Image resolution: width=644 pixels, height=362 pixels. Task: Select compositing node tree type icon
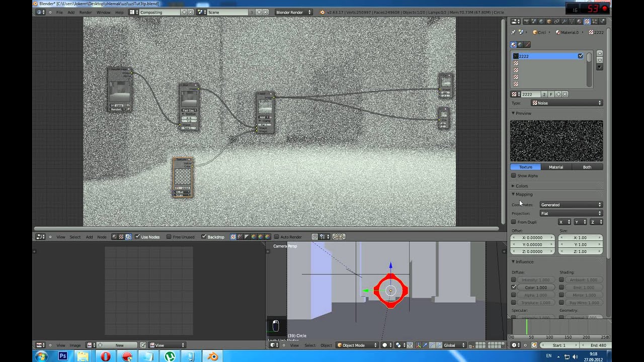[x=128, y=237]
